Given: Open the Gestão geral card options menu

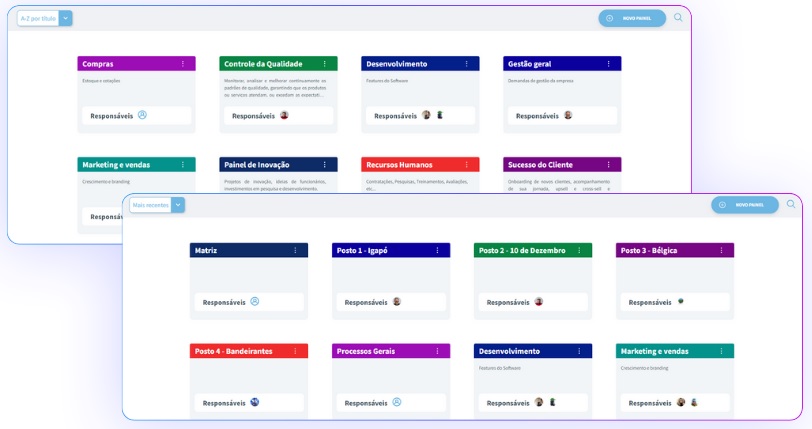Looking at the screenshot, I should point(608,64).
